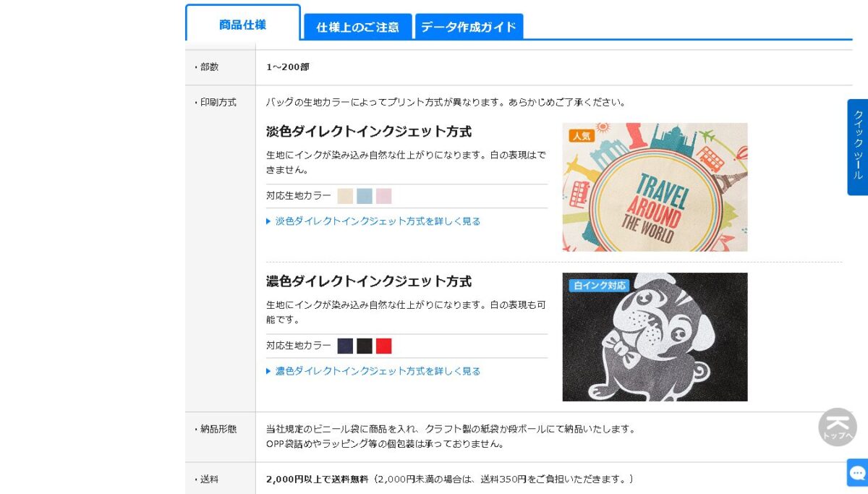The image size is (868, 494).
Task: Select the 商品仕様 tab
Action: pos(243,24)
